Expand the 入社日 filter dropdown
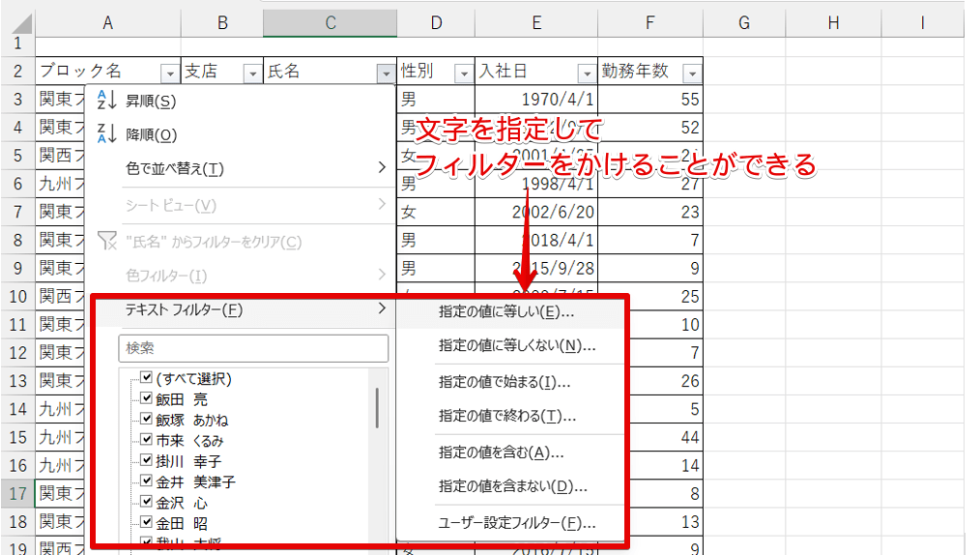 [x=586, y=73]
